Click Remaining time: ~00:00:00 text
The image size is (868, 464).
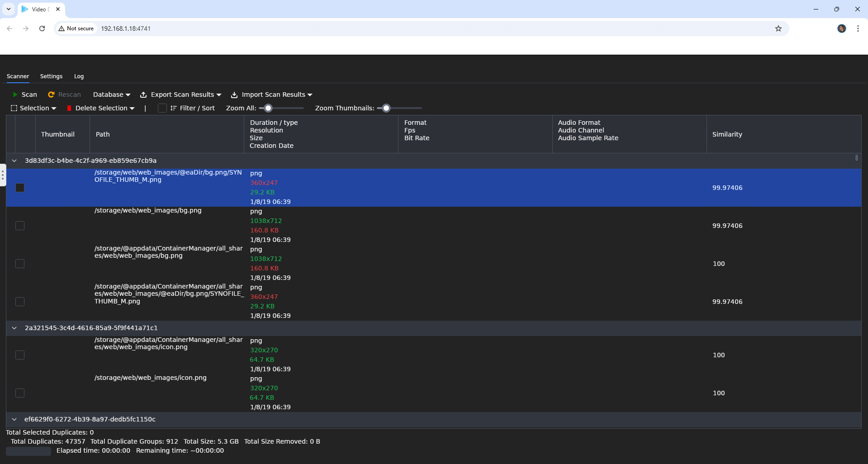[x=180, y=450]
